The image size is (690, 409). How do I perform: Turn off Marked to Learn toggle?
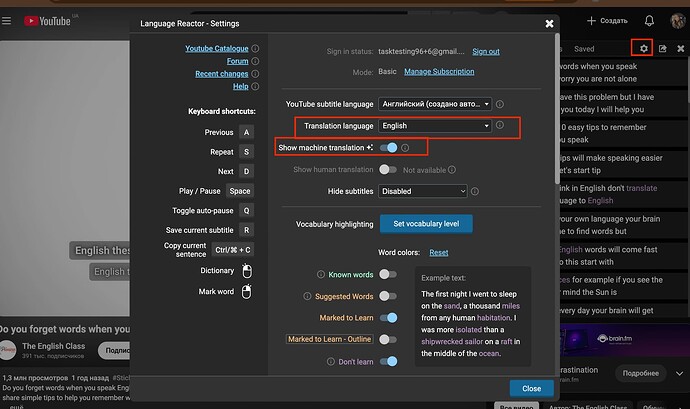tap(388, 318)
